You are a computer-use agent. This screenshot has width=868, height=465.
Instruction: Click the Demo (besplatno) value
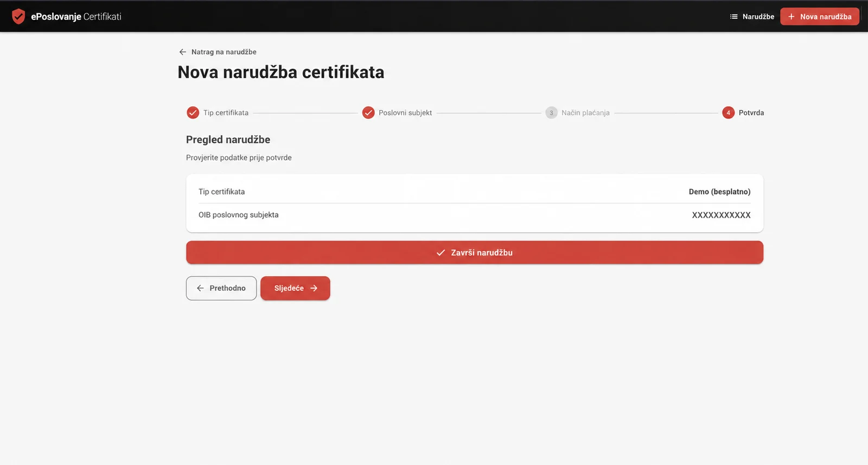click(720, 192)
